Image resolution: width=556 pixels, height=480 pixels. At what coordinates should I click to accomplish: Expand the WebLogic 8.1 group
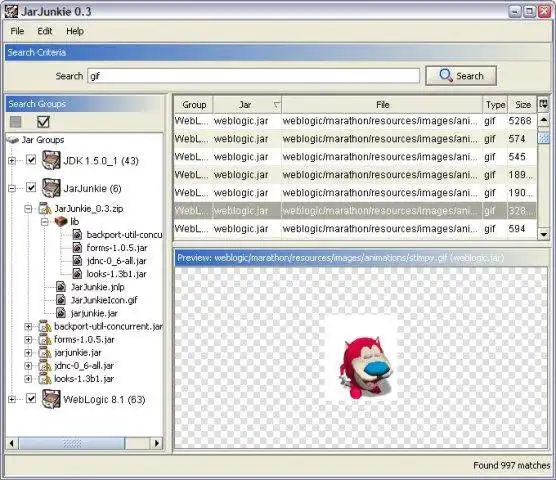(x=12, y=400)
